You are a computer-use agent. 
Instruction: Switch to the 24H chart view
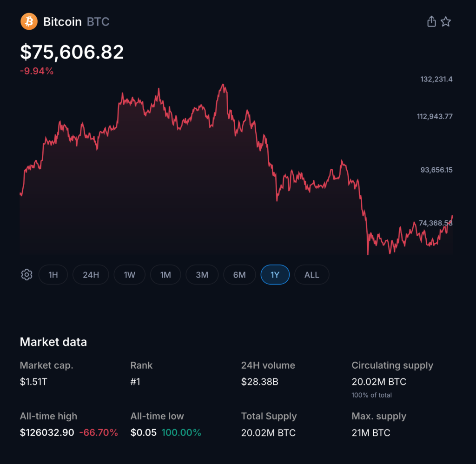pos(90,275)
